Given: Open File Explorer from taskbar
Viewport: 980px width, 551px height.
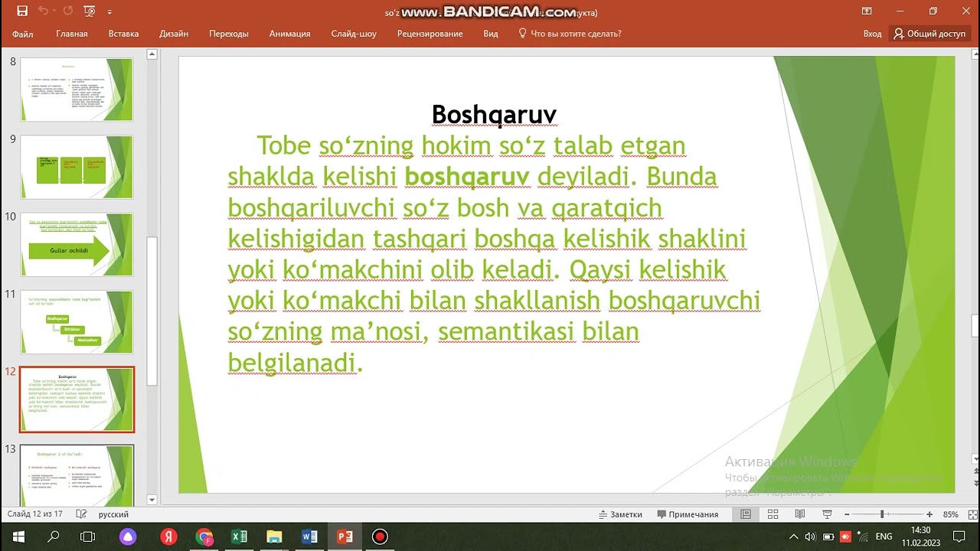Looking at the screenshot, I should (x=274, y=536).
